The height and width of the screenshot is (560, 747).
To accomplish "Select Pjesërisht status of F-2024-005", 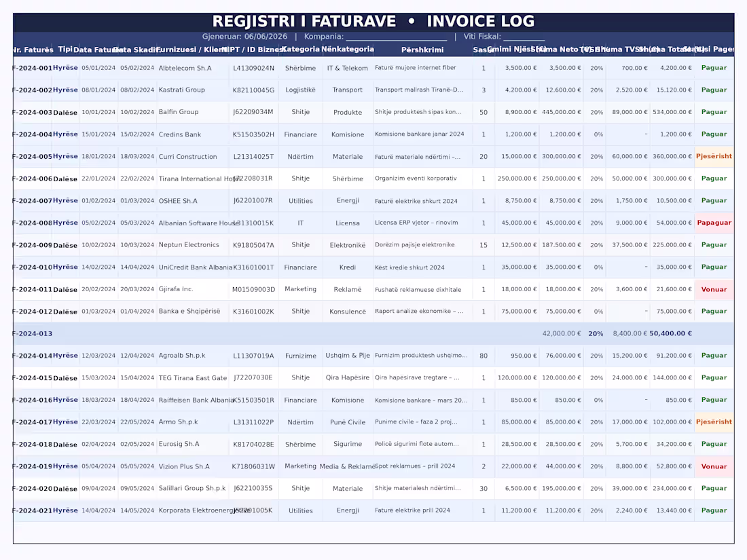I will click(x=714, y=156).
